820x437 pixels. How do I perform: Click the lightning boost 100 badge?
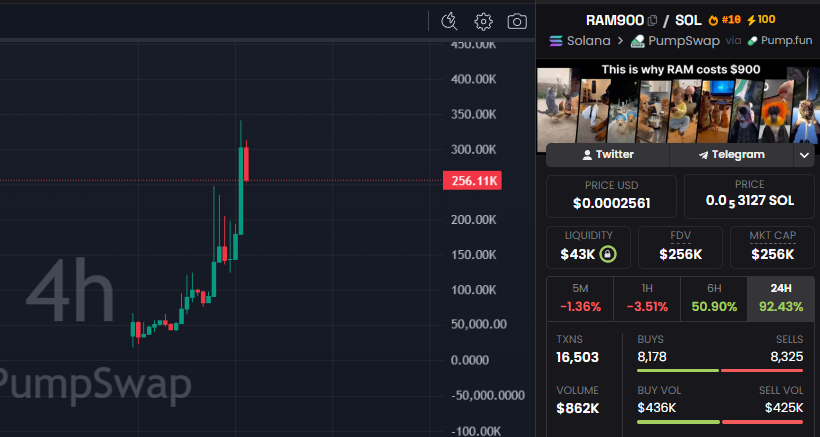click(761, 20)
